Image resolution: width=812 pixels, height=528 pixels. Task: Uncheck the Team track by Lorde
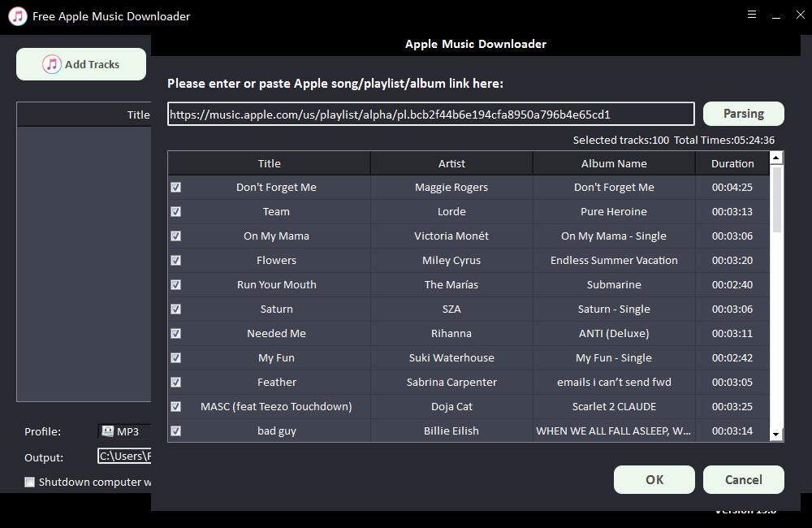[176, 211]
